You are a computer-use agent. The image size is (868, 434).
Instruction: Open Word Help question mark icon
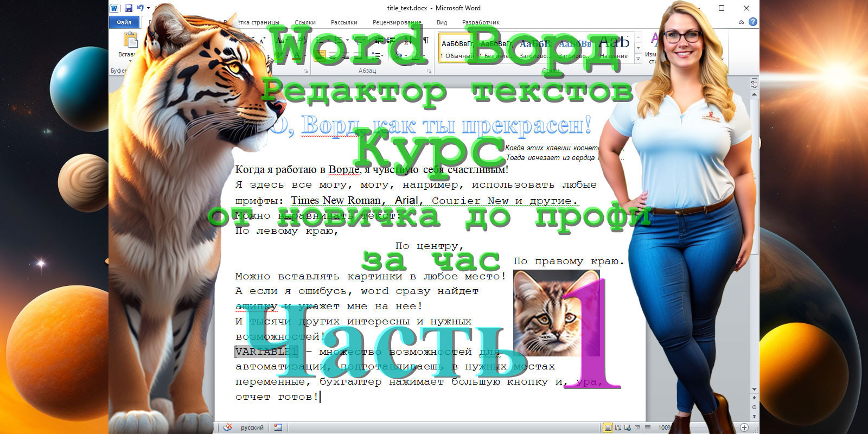point(752,22)
